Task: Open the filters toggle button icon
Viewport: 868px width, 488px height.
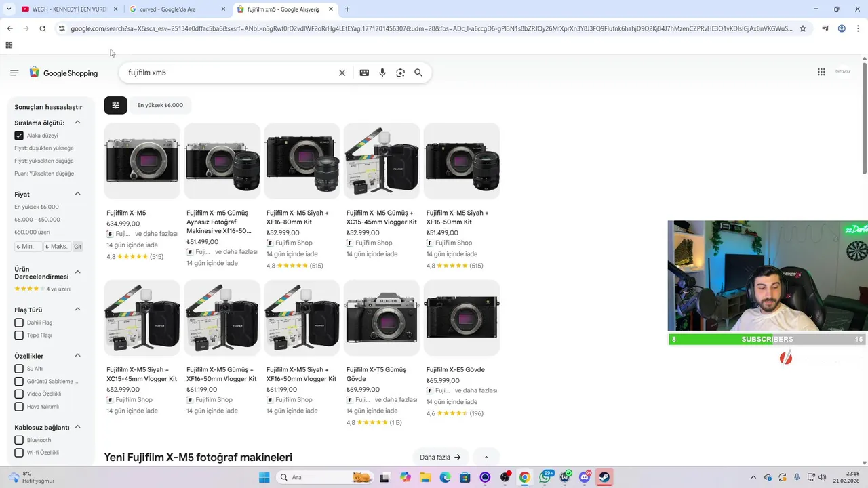Action: coord(115,105)
